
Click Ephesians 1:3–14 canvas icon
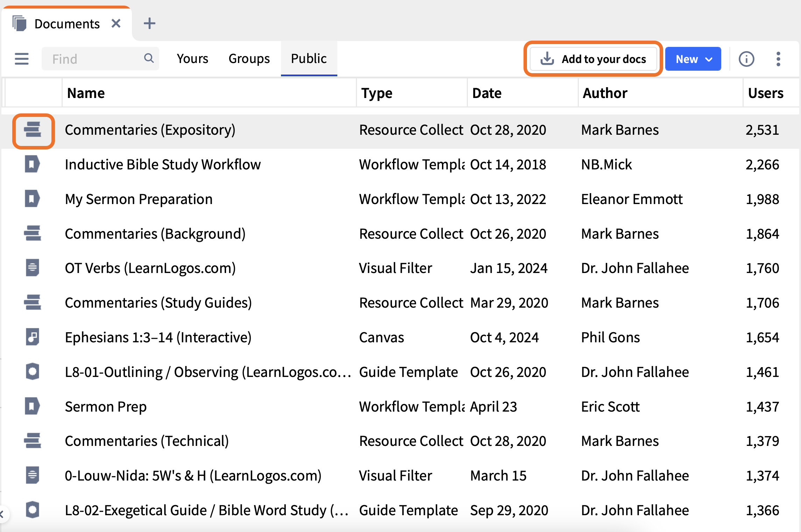tap(33, 337)
